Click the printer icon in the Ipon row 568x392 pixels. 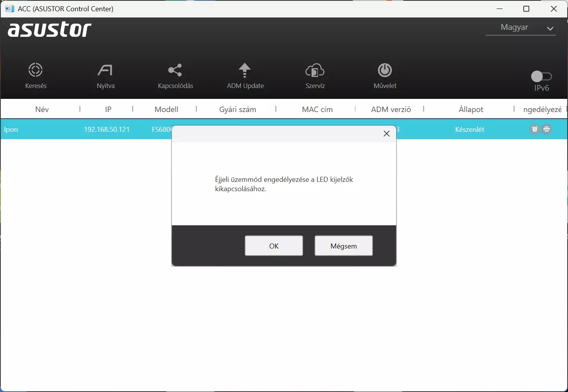click(x=547, y=129)
